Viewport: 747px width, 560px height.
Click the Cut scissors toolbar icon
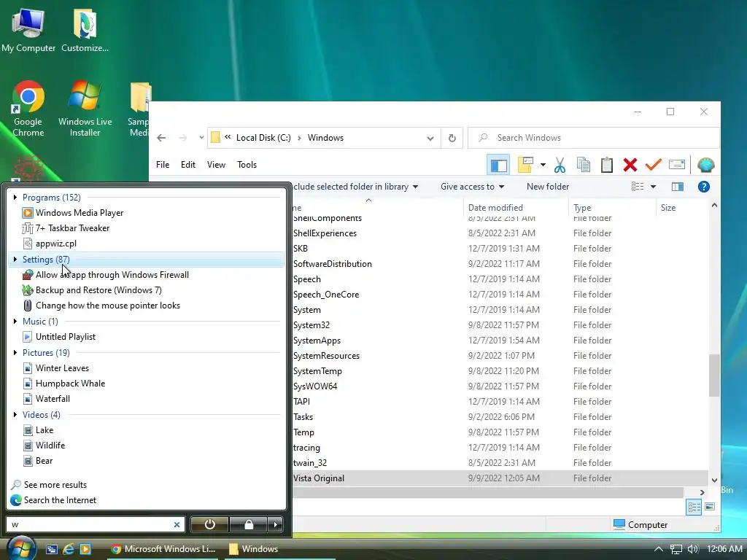560,166
